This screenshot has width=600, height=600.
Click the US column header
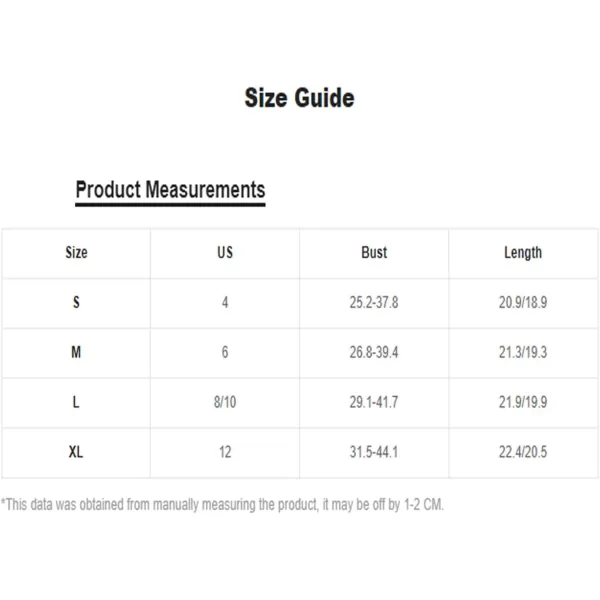pyautogui.click(x=225, y=253)
